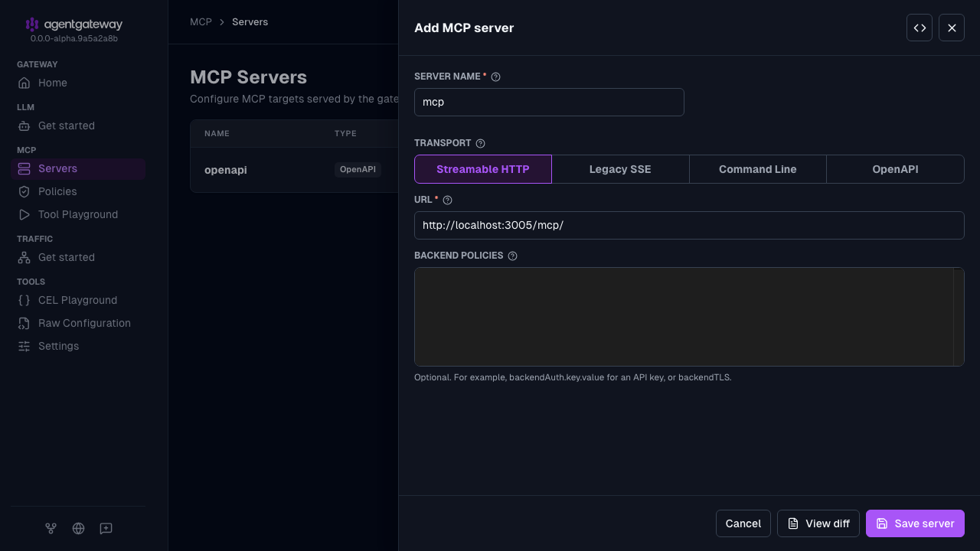
Task: Open the Tool Playground page
Action: pos(78,214)
